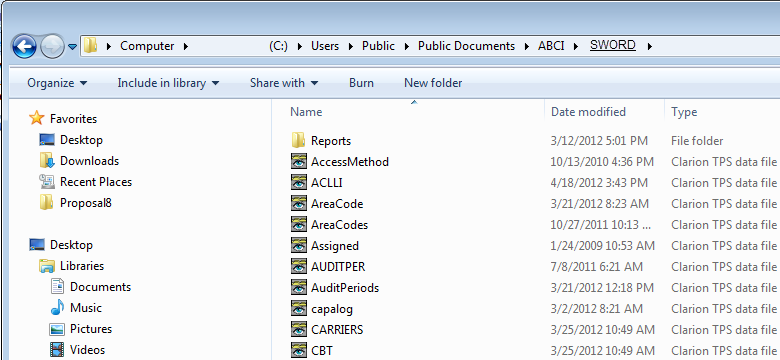Click the Downloads folder icon
This screenshot has width=780, height=360.
point(46,160)
